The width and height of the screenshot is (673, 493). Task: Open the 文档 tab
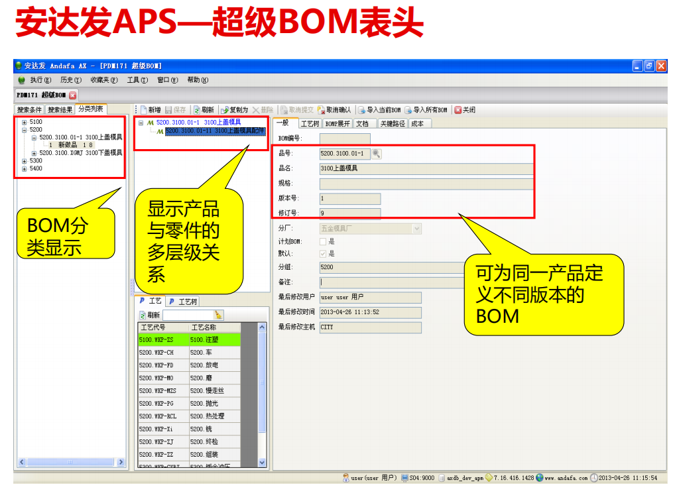363,124
